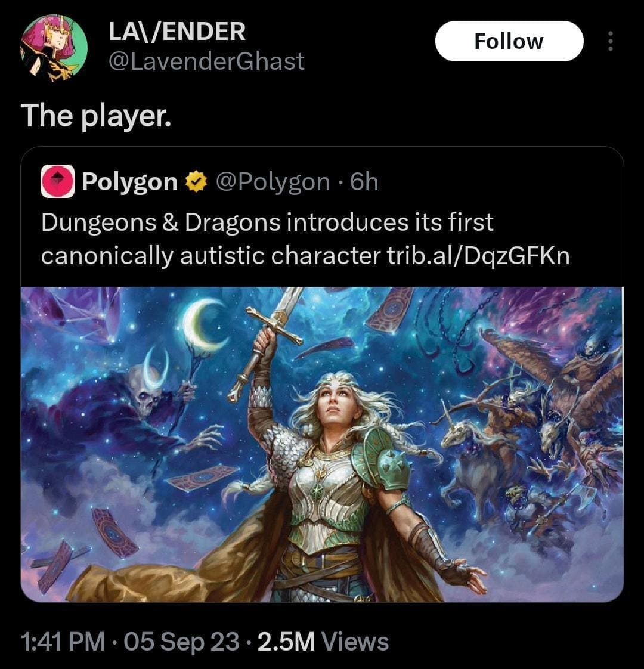644x669 pixels.
Task: Open LA\/ENDER's profile avatar
Action: 54,48
